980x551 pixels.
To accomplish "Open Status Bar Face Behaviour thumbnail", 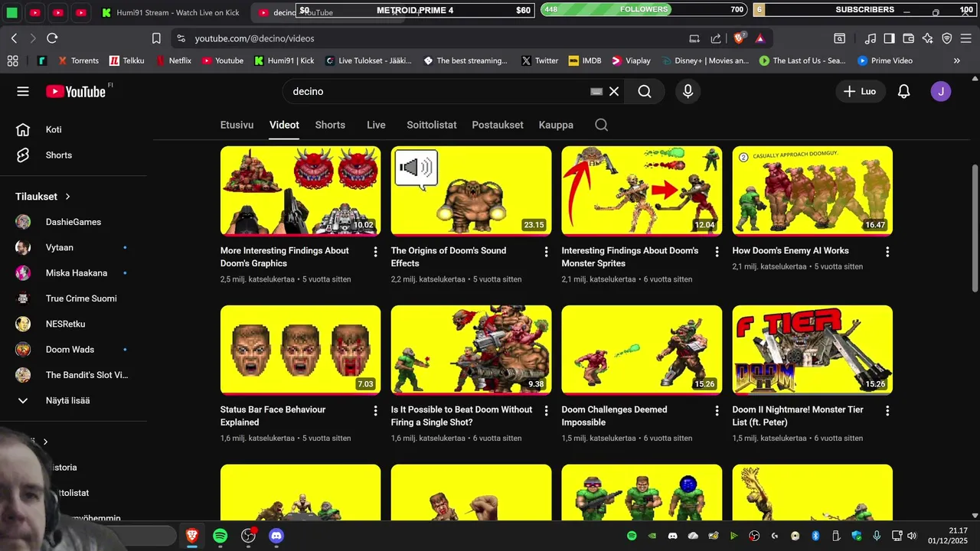I will (300, 350).
